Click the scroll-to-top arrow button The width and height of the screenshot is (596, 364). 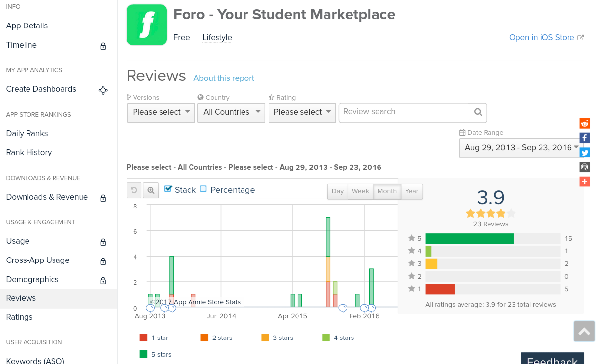coord(584,332)
